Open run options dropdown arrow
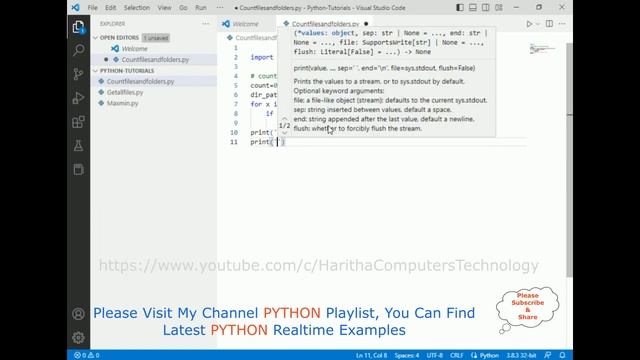The width and height of the screenshot is (640, 360). point(538,24)
